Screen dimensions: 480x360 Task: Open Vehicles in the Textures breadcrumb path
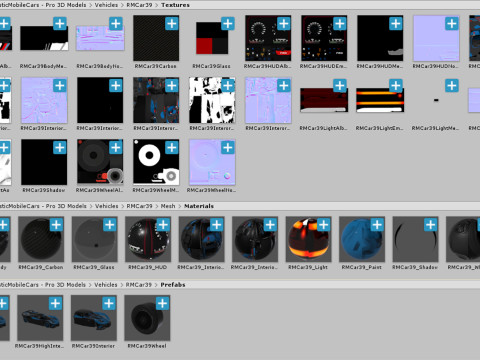tap(106, 5)
